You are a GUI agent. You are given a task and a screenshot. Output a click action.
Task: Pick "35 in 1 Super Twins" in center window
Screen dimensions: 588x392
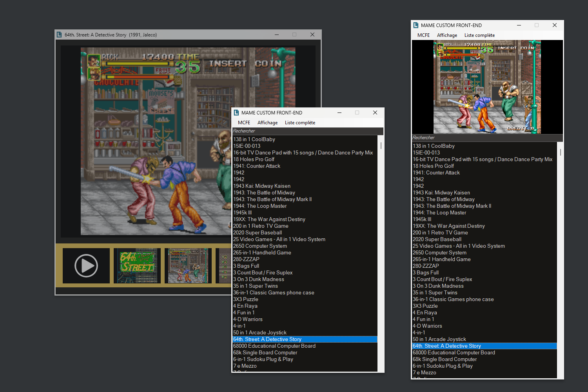pos(305,286)
